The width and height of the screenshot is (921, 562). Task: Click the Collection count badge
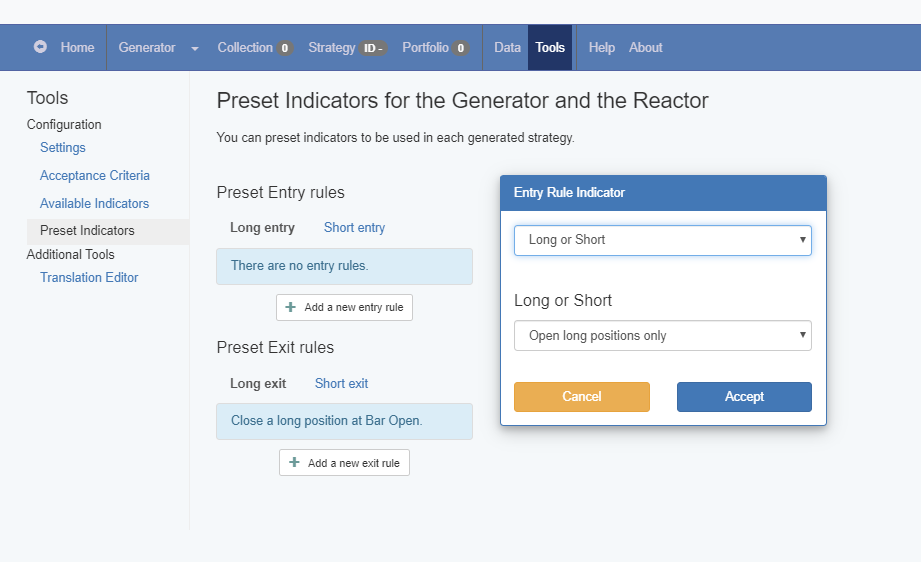(284, 48)
